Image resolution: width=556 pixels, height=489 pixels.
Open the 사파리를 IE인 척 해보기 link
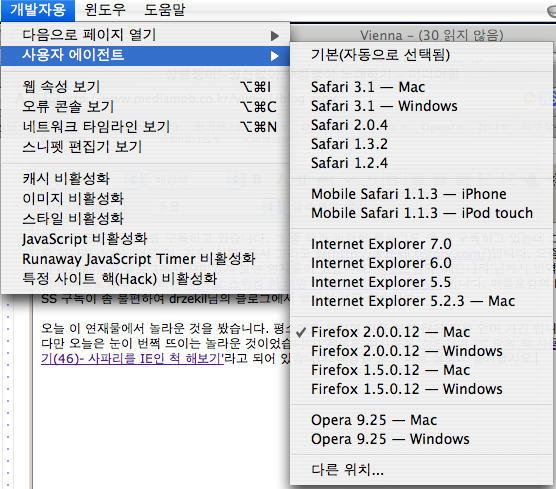click(x=132, y=359)
